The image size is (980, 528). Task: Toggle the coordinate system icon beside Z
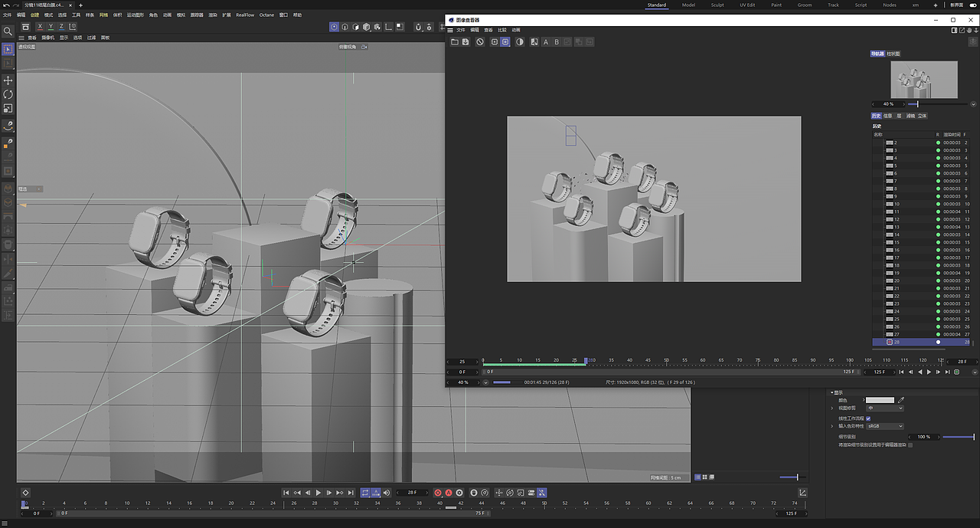coord(72,27)
